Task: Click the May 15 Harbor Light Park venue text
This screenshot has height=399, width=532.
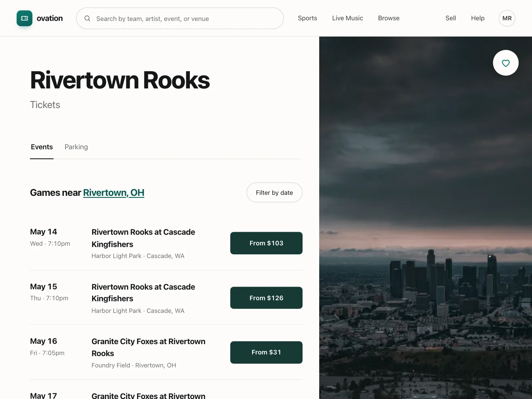Action: [x=138, y=311]
